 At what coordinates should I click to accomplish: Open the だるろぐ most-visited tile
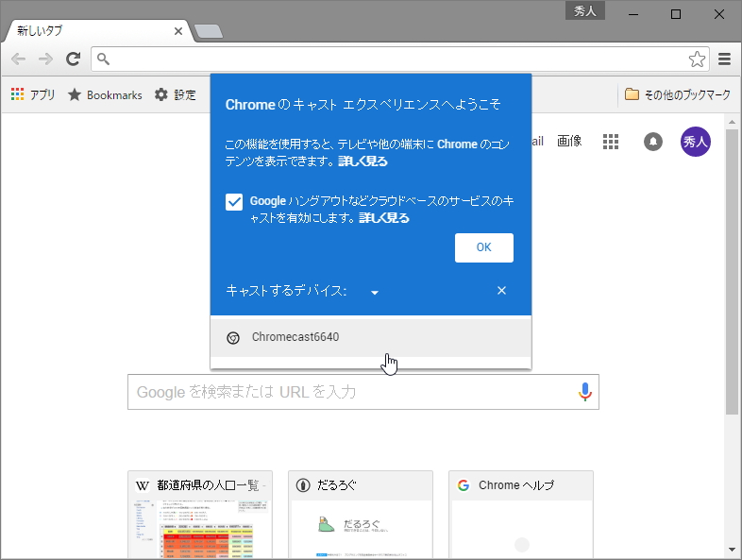pos(361,515)
